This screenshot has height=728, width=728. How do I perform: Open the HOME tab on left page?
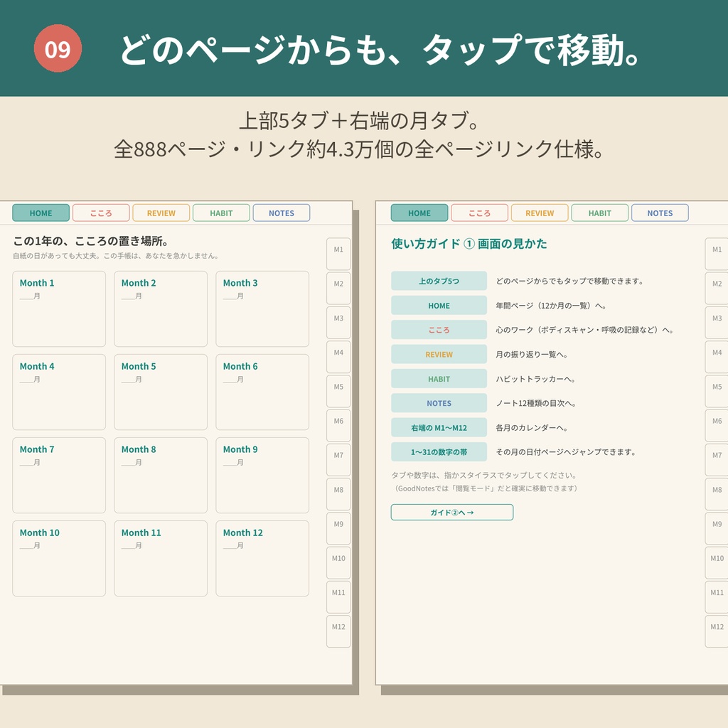[41, 213]
